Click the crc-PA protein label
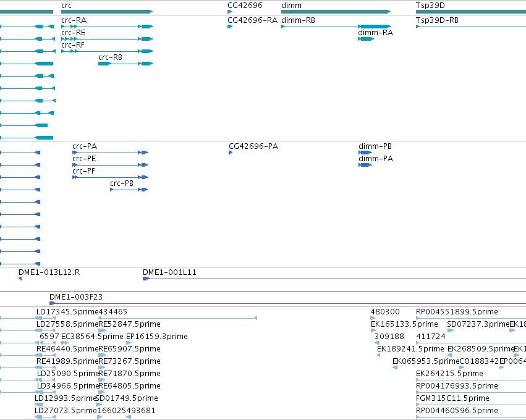526x420 pixels. (x=85, y=146)
